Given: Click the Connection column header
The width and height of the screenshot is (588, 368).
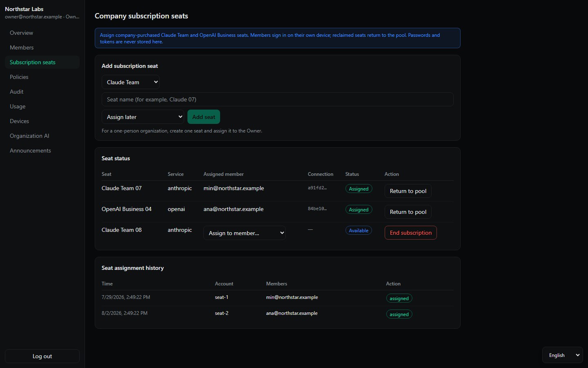Looking at the screenshot, I should (321, 174).
